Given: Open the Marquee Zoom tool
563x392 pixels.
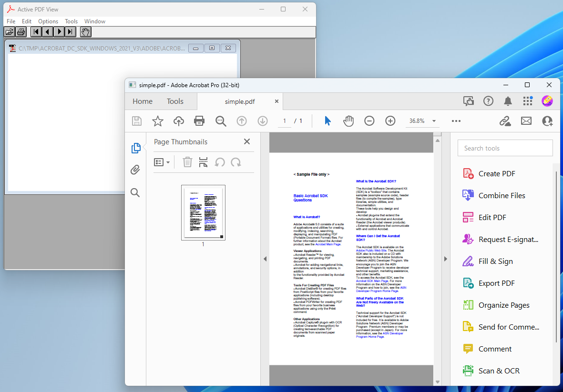Looking at the screenshot, I should point(220,121).
